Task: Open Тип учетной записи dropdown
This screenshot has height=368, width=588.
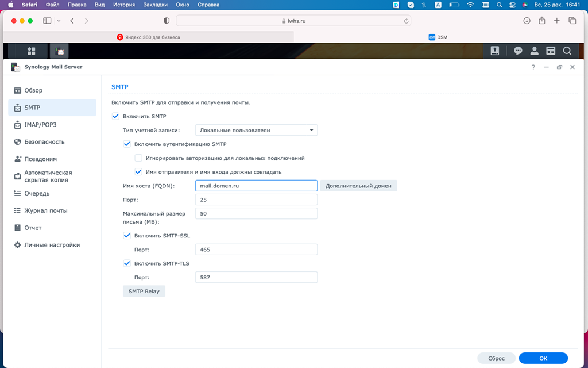Action: [x=256, y=131]
